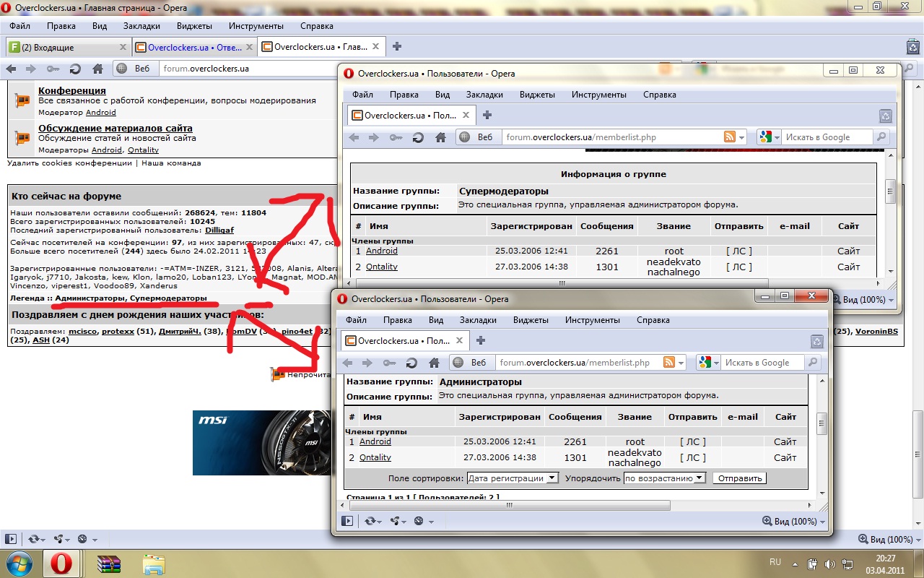This screenshot has height=578, width=924.
Task: Open newest user Dilligaf's profile
Action: 219,230
